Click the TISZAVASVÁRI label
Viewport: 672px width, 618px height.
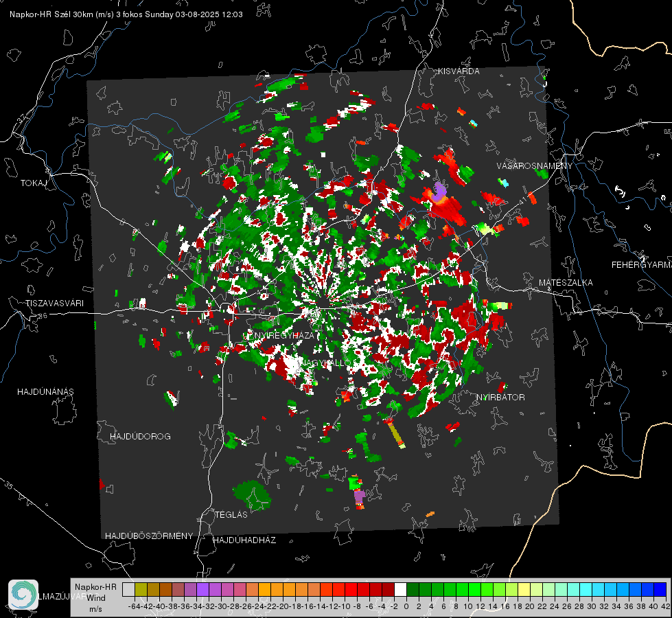pyautogui.click(x=54, y=304)
